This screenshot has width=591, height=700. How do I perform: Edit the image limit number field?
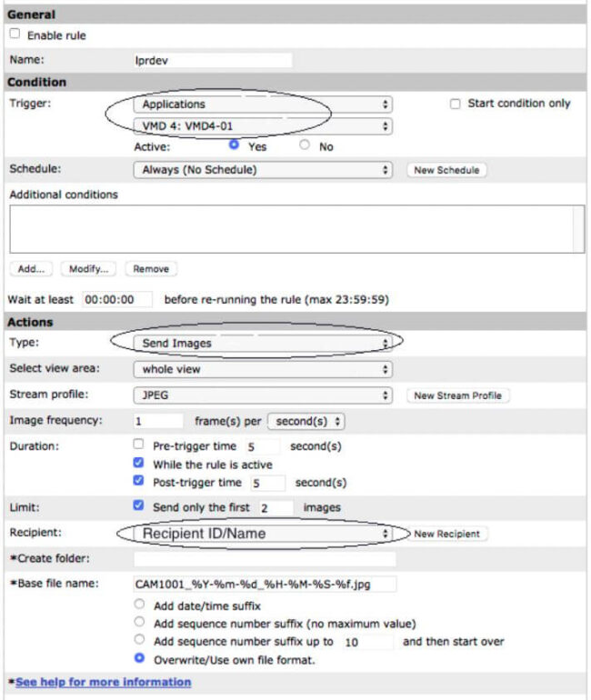click(275, 508)
